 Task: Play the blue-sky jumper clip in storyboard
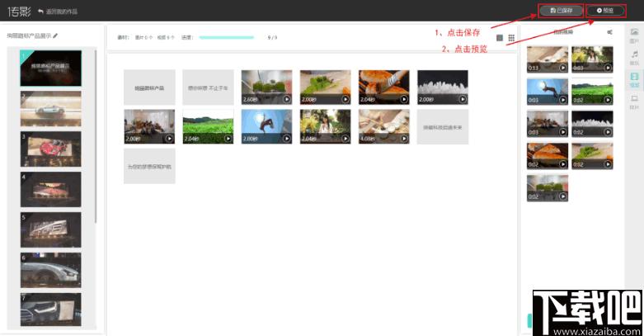(x=287, y=139)
